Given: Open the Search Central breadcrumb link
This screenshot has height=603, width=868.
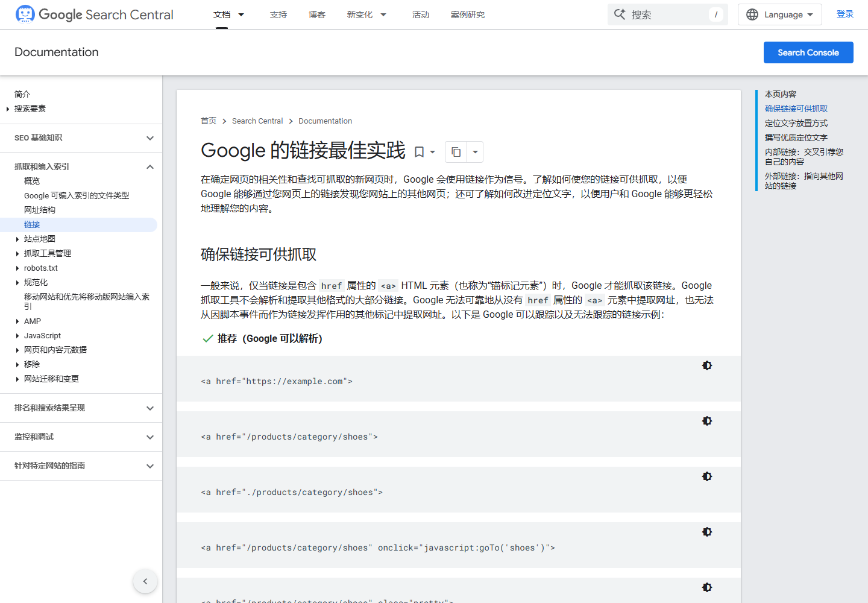Looking at the screenshot, I should pyautogui.click(x=257, y=121).
